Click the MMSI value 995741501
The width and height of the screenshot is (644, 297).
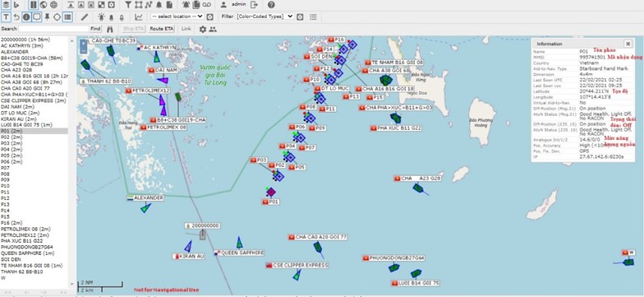(591, 58)
